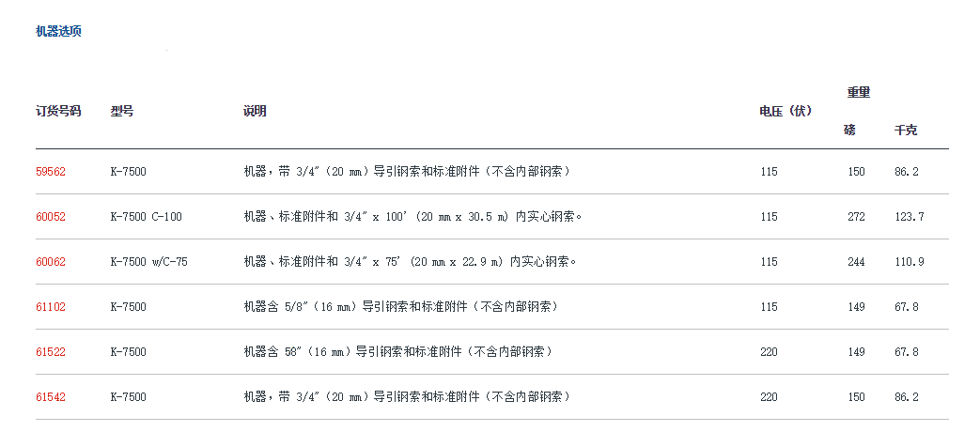
Task: Open order number 59562 link
Action: click(x=51, y=172)
